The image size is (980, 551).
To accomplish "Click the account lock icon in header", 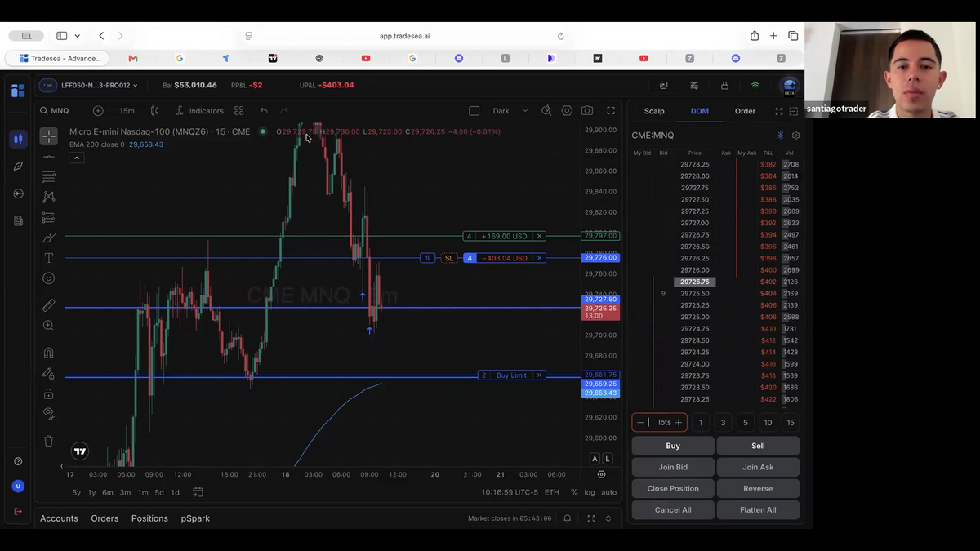I will [x=724, y=85].
